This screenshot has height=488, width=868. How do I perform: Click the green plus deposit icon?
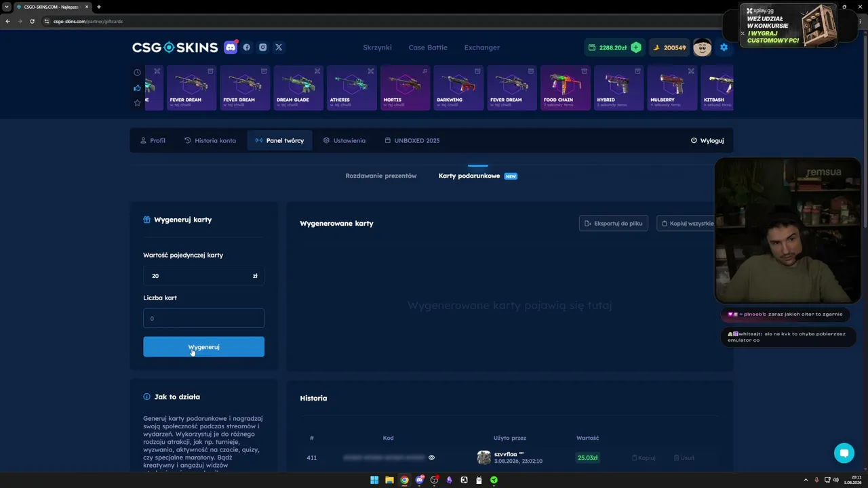[636, 47]
